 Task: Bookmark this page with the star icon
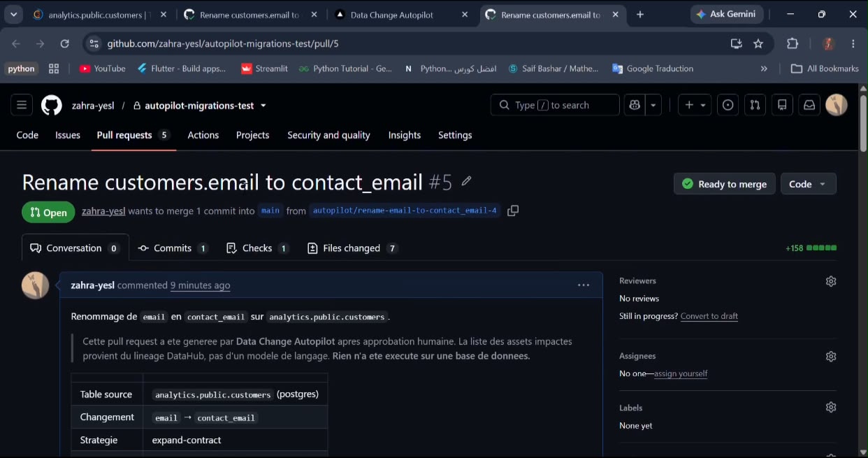click(x=758, y=43)
